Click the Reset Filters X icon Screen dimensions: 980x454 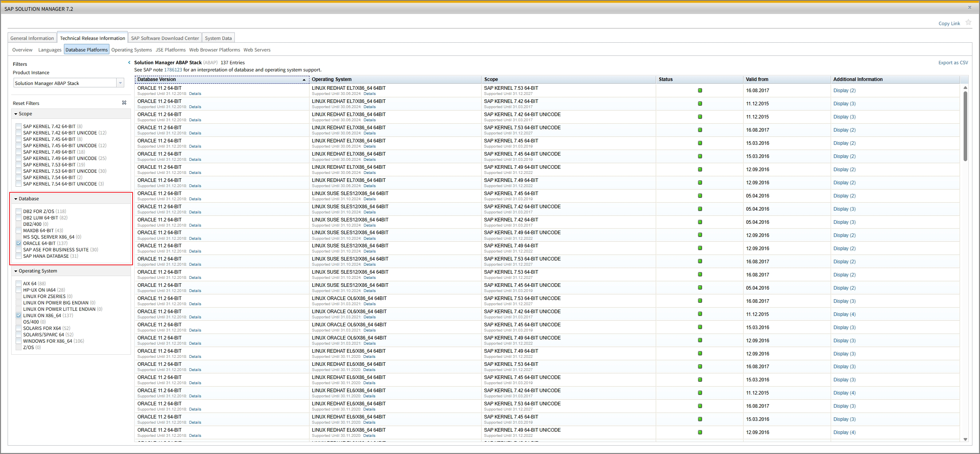(124, 103)
